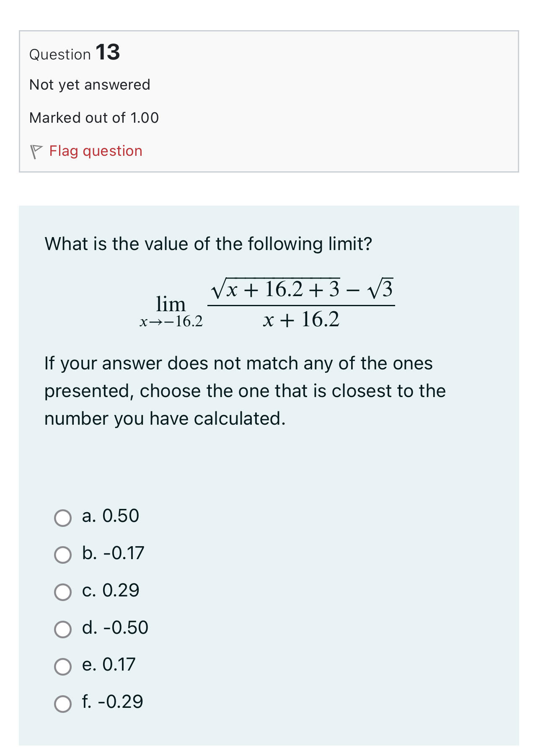538x756 pixels.
Task: Select answer option c. 0.29
Action: coord(63,591)
